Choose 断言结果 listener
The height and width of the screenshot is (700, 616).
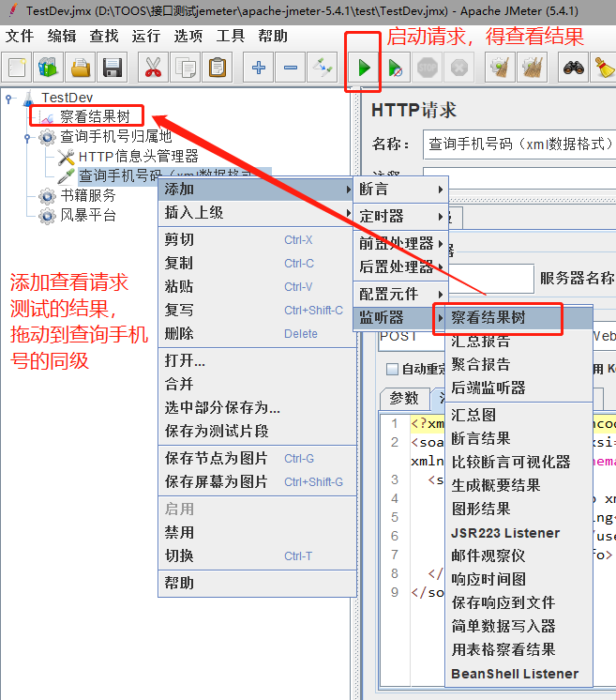point(518,438)
